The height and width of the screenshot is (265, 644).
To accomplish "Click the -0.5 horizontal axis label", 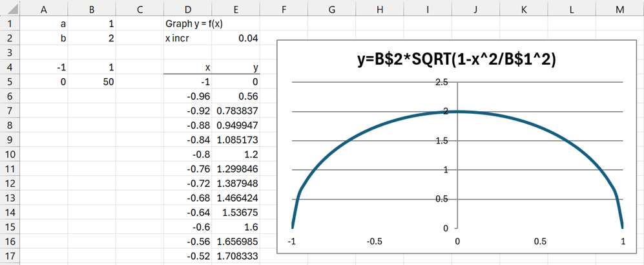I will point(375,241).
